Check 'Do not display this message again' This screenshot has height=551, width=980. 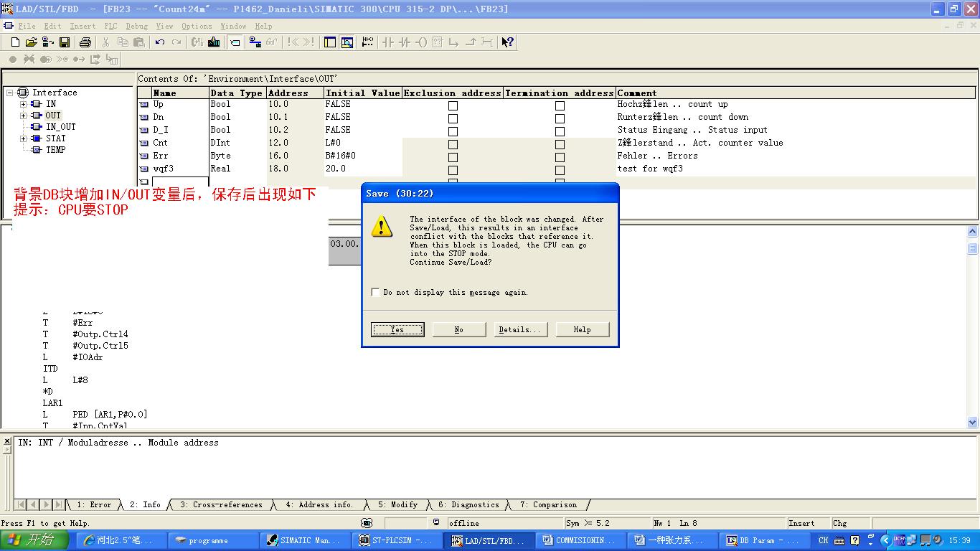pyautogui.click(x=376, y=292)
